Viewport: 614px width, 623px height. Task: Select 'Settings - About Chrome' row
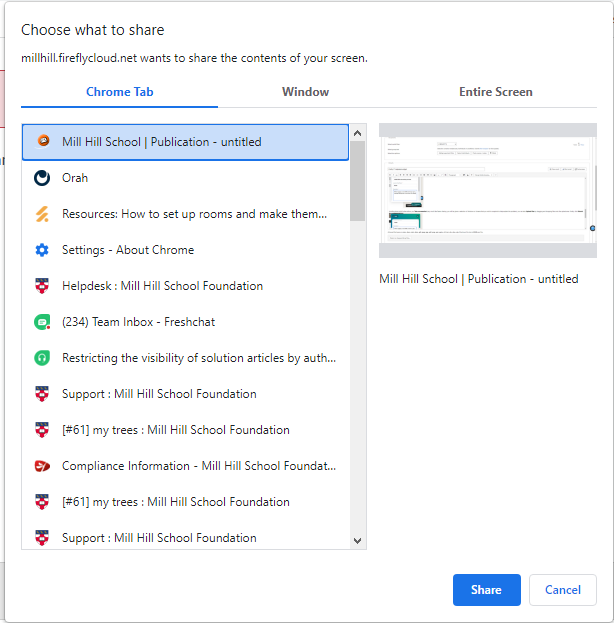tap(186, 250)
